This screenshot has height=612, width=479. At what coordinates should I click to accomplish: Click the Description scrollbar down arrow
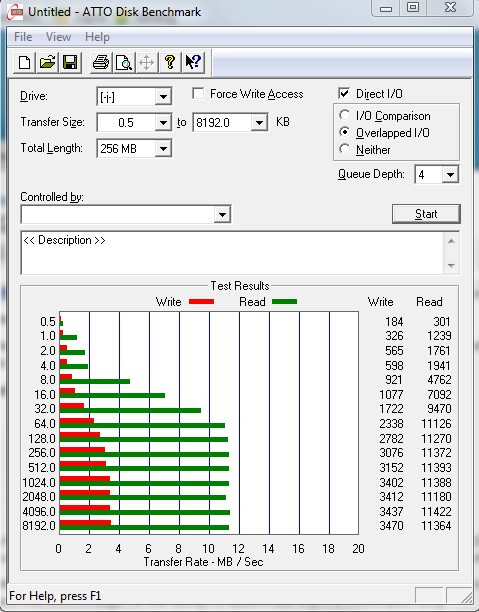click(451, 266)
